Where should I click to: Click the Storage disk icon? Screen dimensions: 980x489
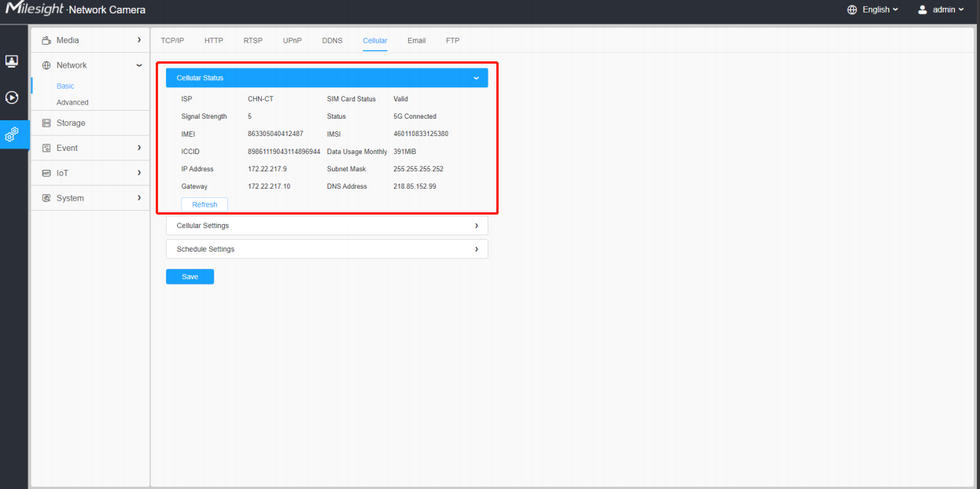point(46,123)
